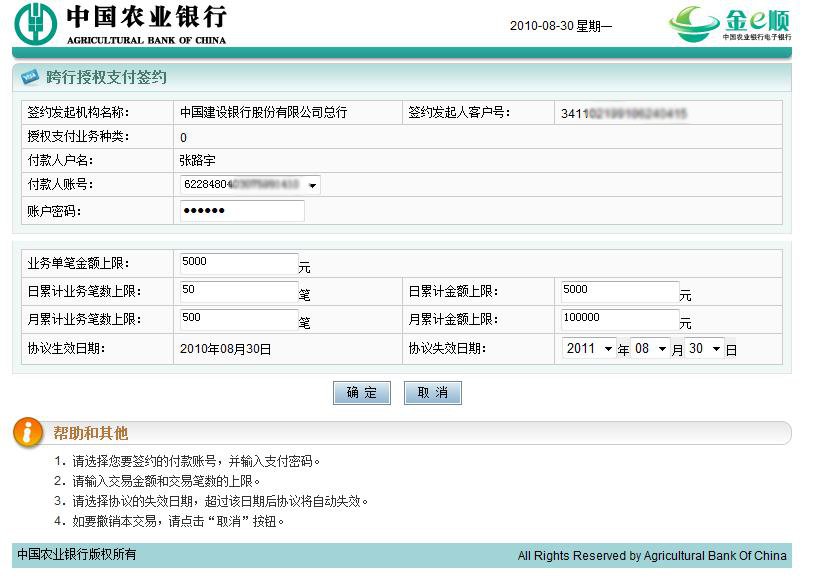
Task: Click the label 协议失效日期
Action: [447, 348]
